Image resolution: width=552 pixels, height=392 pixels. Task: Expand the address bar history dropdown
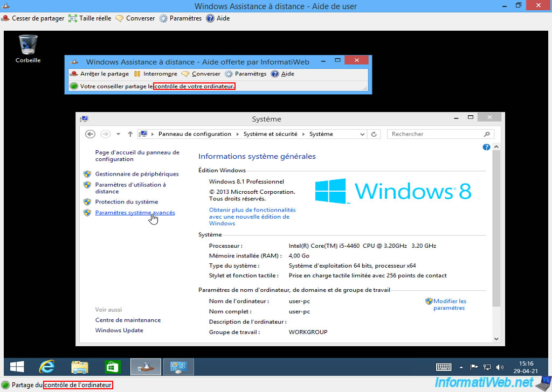point(362,134)
